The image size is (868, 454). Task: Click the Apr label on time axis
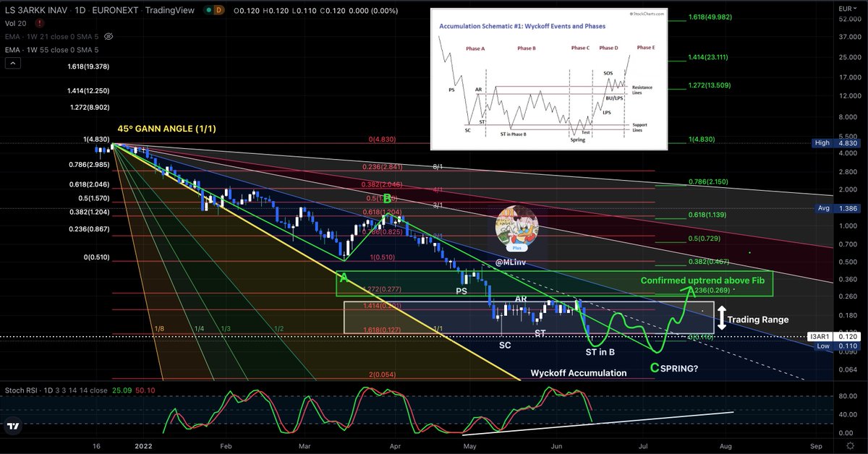point(394,446)
